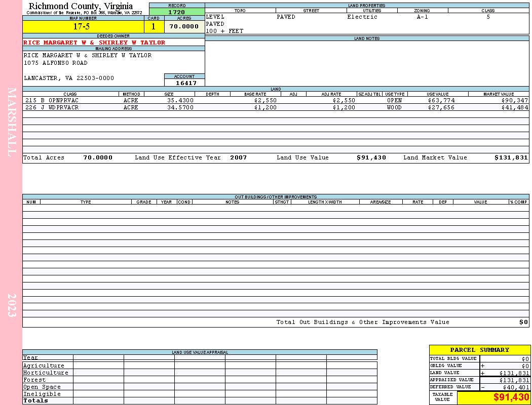The image size is (532, 405).
Task: Click the MARSHALL sidebar label
Action: (12, 122)
